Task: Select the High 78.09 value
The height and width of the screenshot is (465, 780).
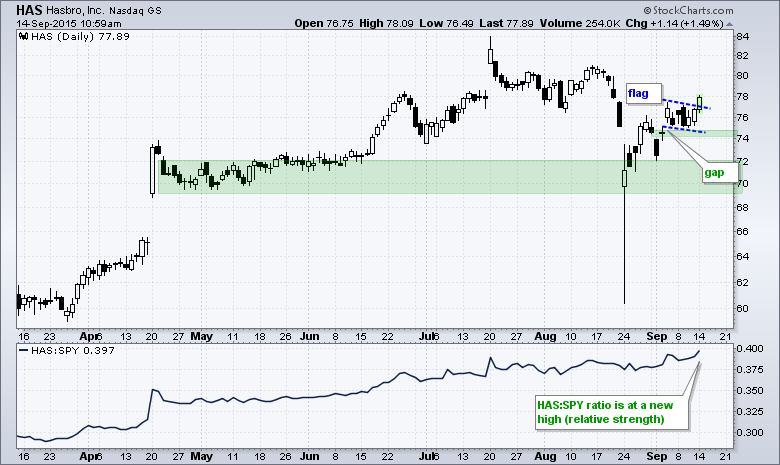Action: click(386, 23)
